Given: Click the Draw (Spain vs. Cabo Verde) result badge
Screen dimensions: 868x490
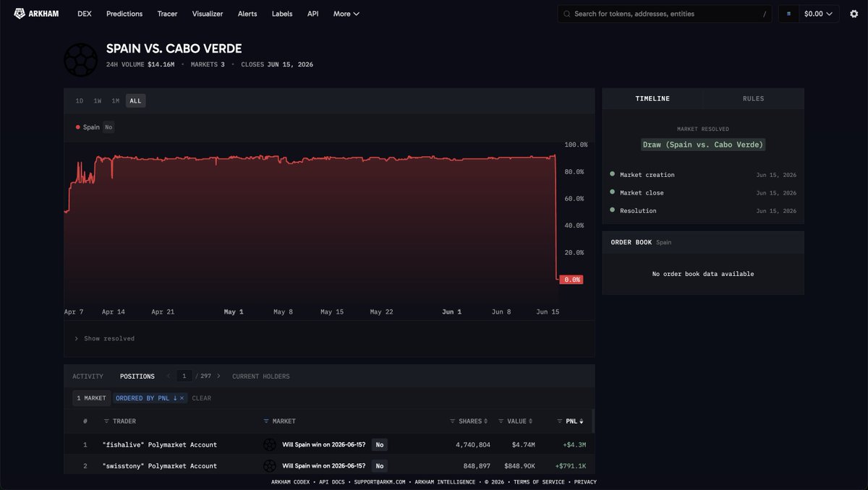Looking at the screenshot, I should pos(703,145).
